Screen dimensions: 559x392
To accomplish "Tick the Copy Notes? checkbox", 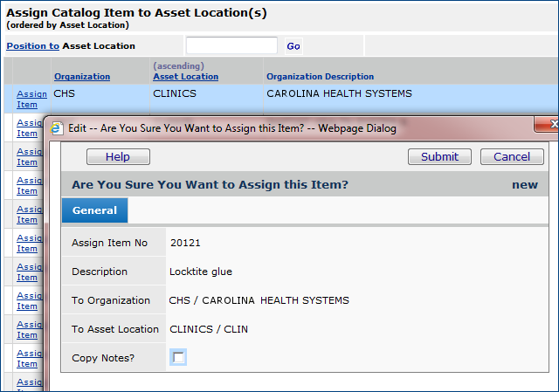I will (x=179, y=357).
